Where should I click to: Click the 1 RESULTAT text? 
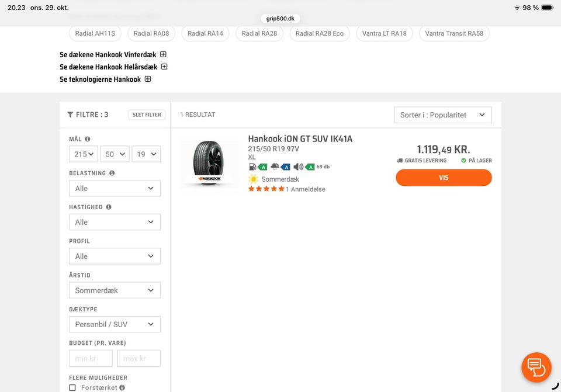198,115
